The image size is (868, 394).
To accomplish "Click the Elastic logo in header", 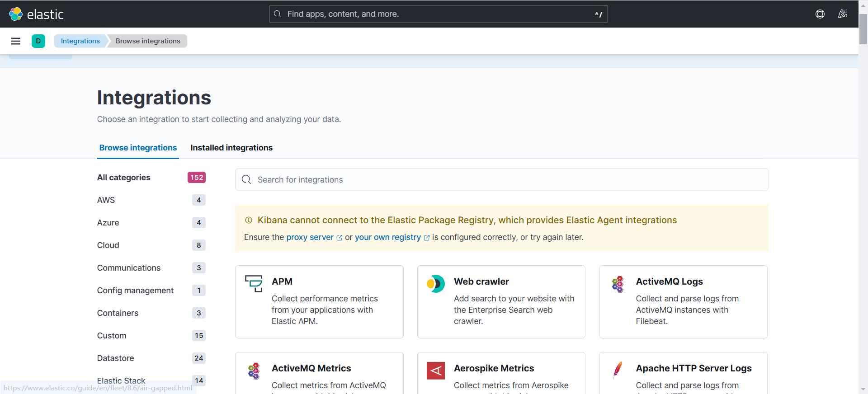I will coord(36,14).
